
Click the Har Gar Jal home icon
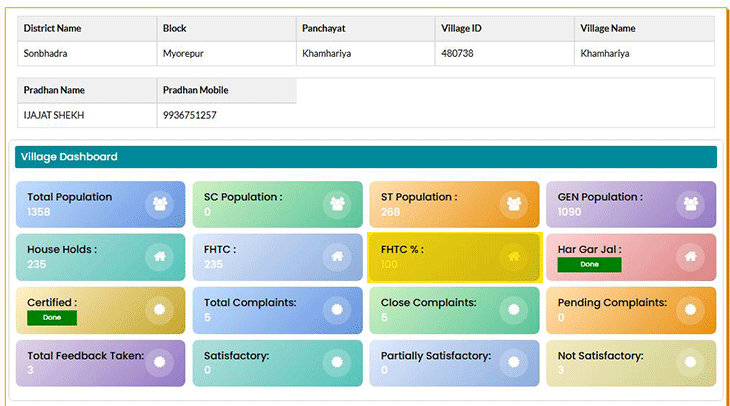click(x=690, y=257)
